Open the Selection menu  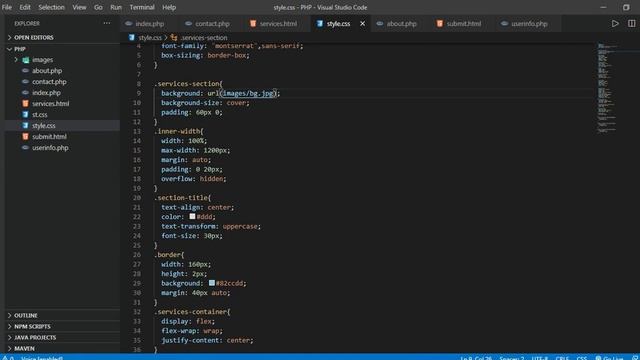51,7
